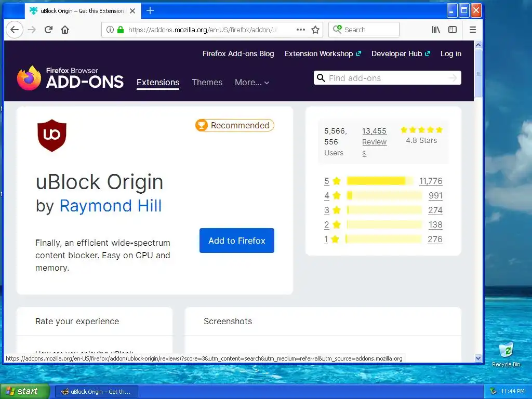The height and width of the screenshot is (399, 532).
Task: Select the uBlock Origin browser tab
Action: [x=82, y=11]
